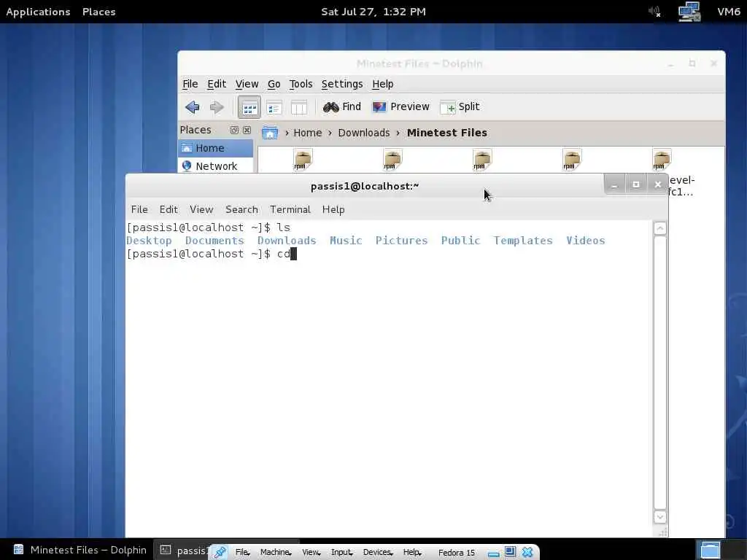
Task: Click the VM6 user menu in top panel
Action: 729,12
